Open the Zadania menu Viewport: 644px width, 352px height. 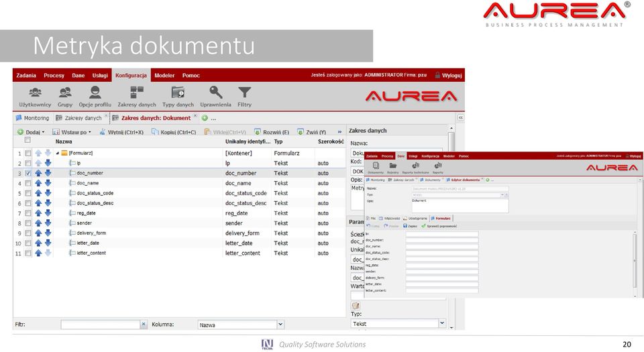[26, 76]
